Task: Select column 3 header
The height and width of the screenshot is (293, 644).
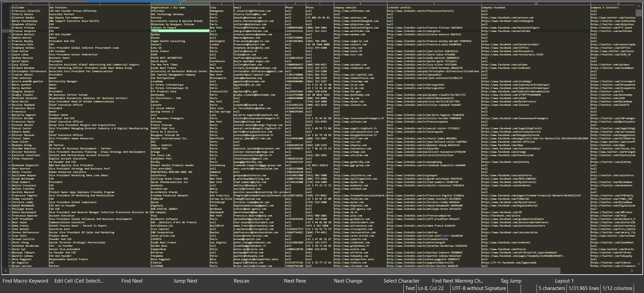Action: click(180, 3)
